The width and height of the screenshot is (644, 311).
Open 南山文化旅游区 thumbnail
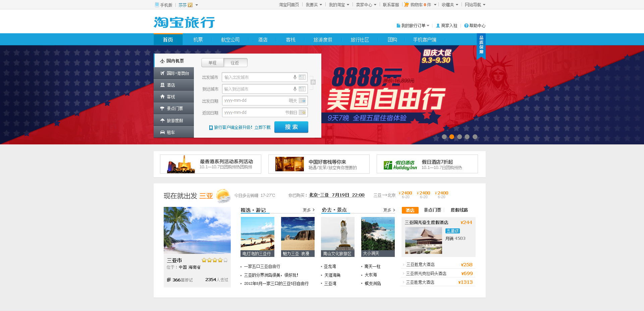(338, 237)
